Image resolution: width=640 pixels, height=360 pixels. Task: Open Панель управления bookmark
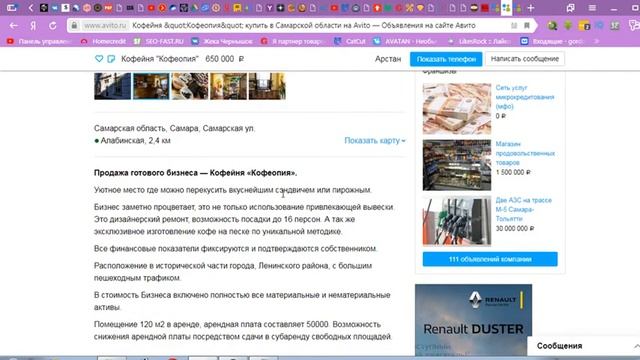coord(39,41)
